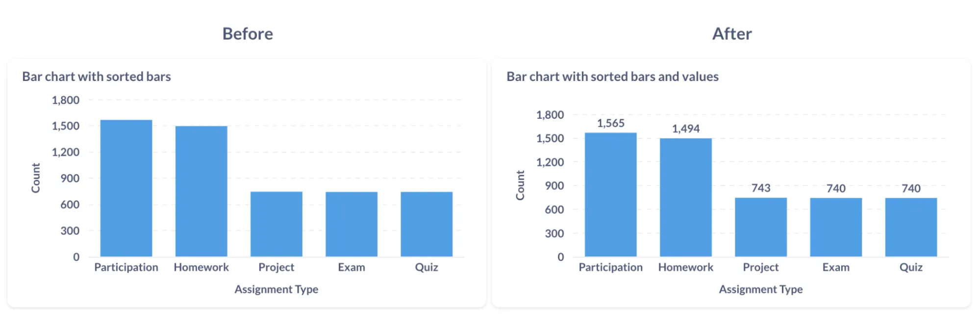Click the "Before" heading

coord(248,34)
